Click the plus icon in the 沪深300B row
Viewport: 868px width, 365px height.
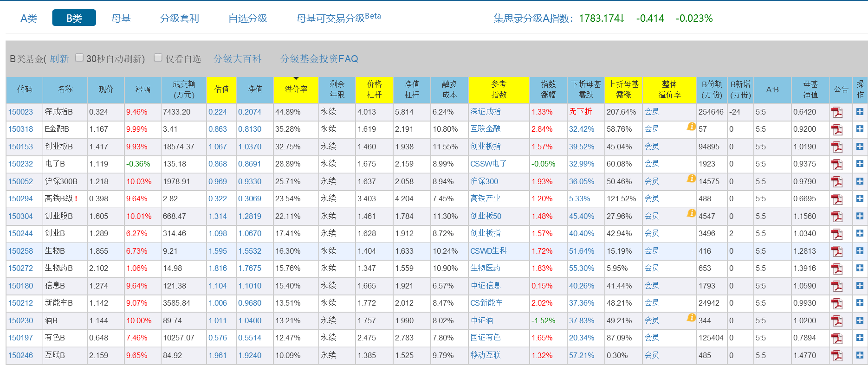(860, 181)
